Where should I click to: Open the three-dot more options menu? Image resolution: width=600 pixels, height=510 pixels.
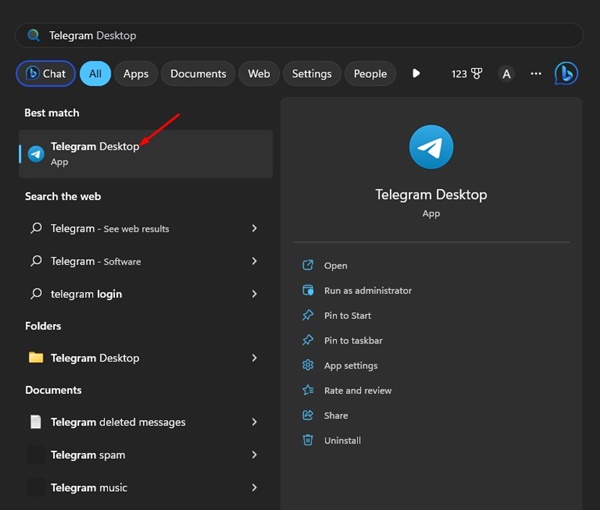pos(536,73)
